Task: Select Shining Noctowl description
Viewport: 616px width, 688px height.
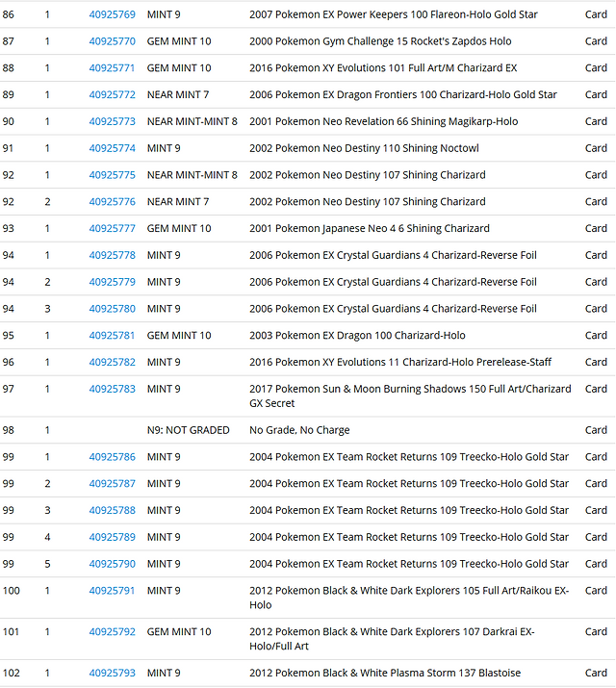Action: click(x=364, y=148)
